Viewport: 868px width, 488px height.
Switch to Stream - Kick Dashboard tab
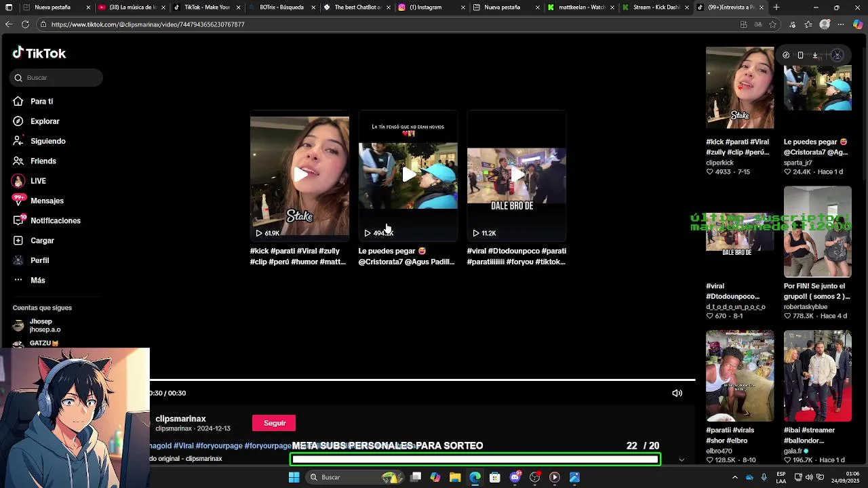[656, 7]
